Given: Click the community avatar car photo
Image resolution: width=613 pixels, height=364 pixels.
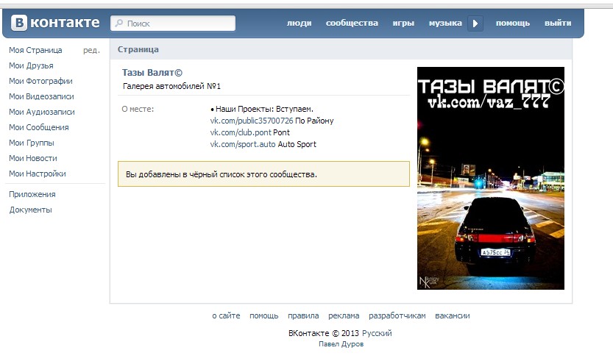Looking at the screenshot, I should click(491, 178).
